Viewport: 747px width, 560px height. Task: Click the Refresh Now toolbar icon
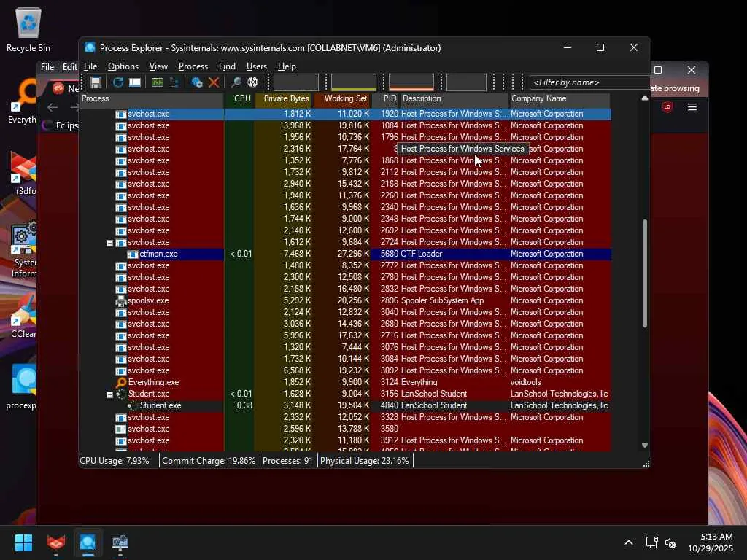[x=117, y=82]
